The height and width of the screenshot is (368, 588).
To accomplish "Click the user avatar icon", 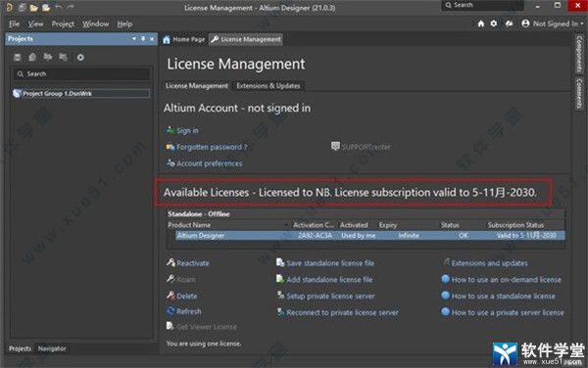I will click(525, 23).
